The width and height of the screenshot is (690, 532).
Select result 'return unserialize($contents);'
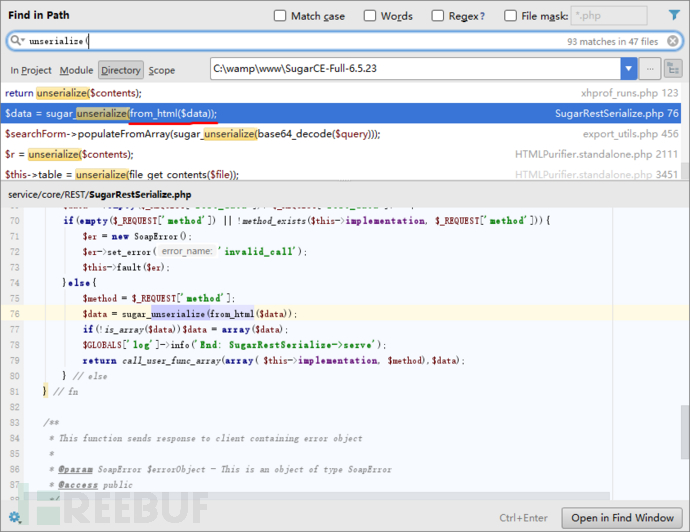pyautogui.click(x=341, y=93)
